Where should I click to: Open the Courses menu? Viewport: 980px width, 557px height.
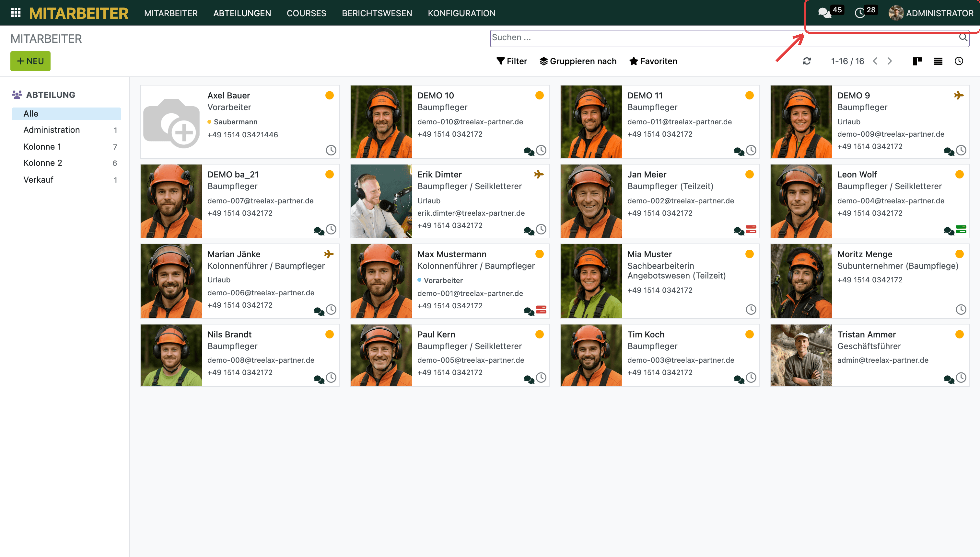click(306, 13)
